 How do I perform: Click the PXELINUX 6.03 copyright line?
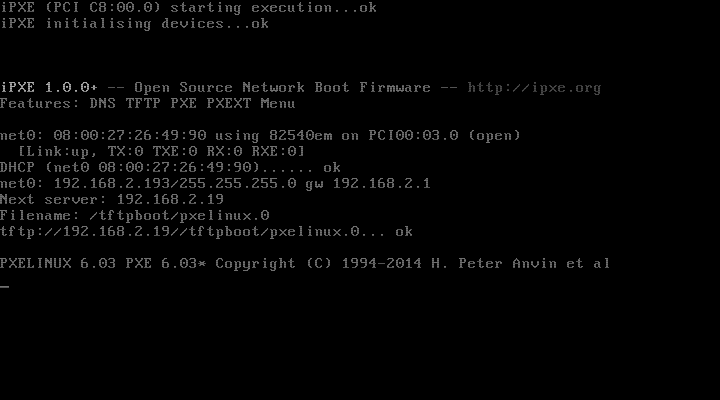pyautogui.click(x=305, y=264)
